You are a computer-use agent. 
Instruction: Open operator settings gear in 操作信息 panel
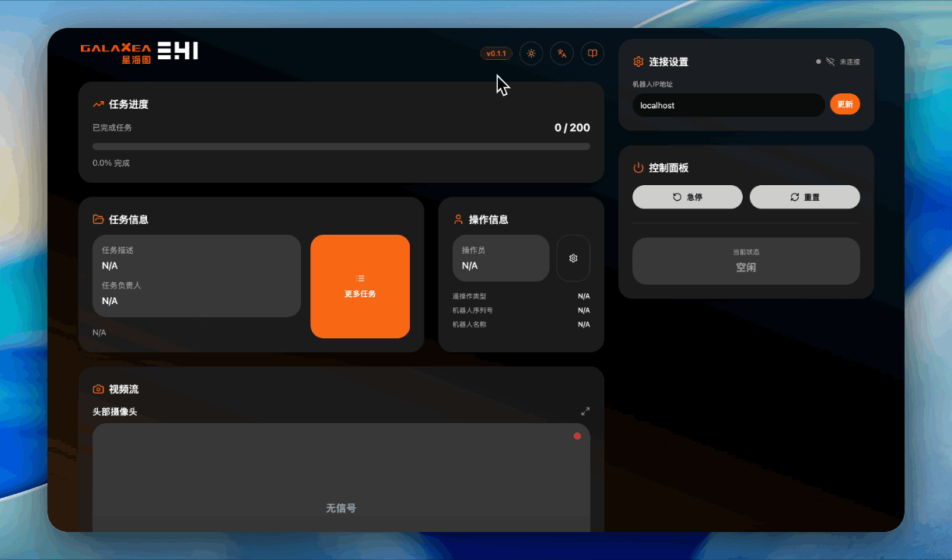point(573,257)
